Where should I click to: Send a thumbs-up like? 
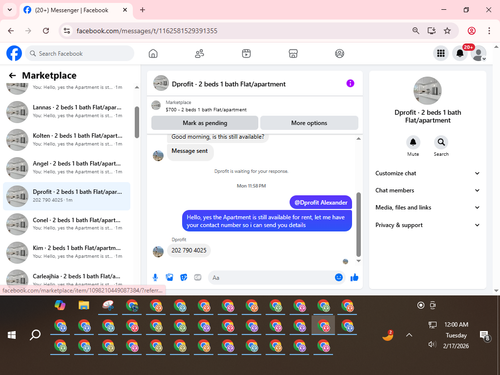pyautogui.click(x=354, y=277)
